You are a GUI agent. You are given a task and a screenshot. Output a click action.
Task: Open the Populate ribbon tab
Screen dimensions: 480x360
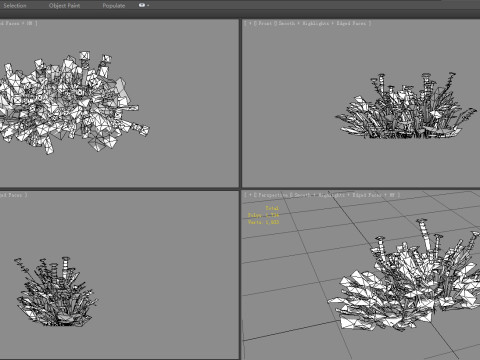click(x=114, y=6)
